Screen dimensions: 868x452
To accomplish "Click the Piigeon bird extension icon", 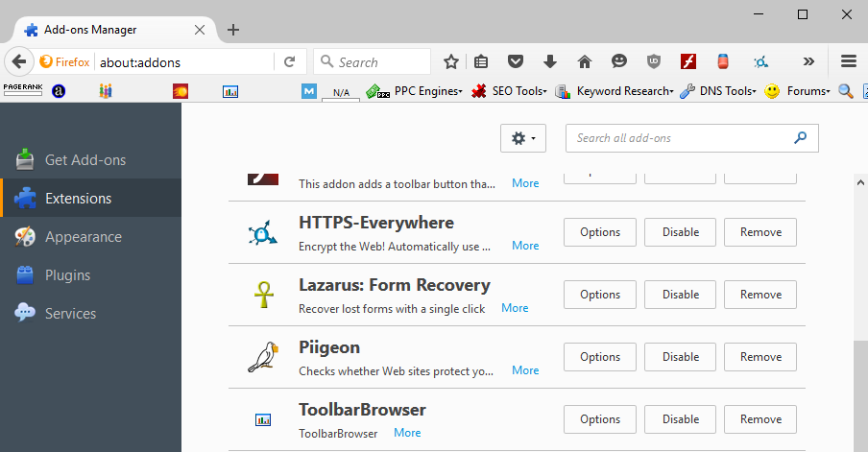I will click(263, 357).
